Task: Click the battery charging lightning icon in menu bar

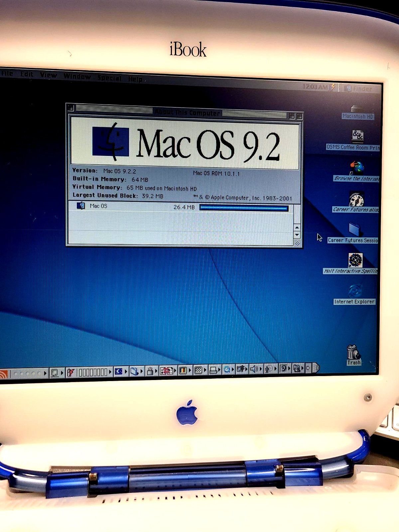Action: pos(332,87)
